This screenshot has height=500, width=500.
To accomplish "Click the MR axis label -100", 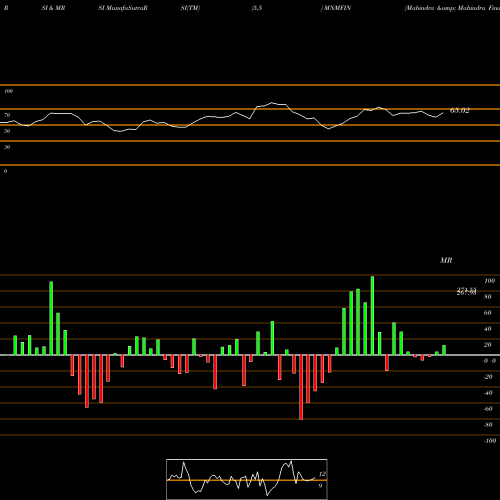I will pyautogui.click(x=490, y=441).
